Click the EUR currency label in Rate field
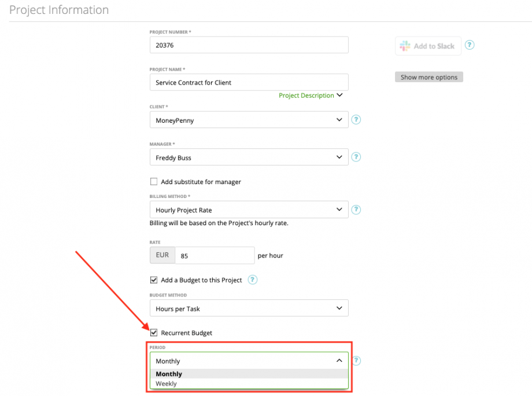 tap(162, 255)
